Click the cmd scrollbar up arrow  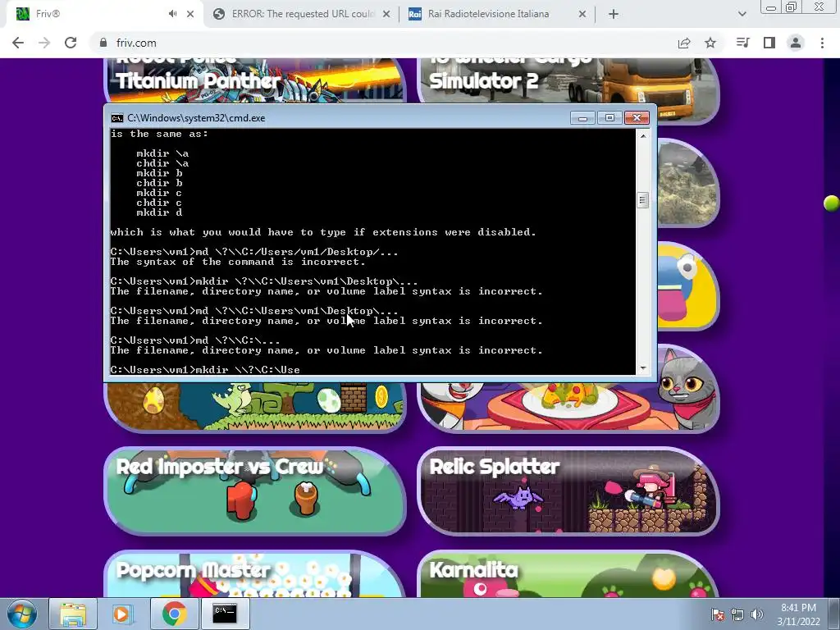tap(643, 135)
